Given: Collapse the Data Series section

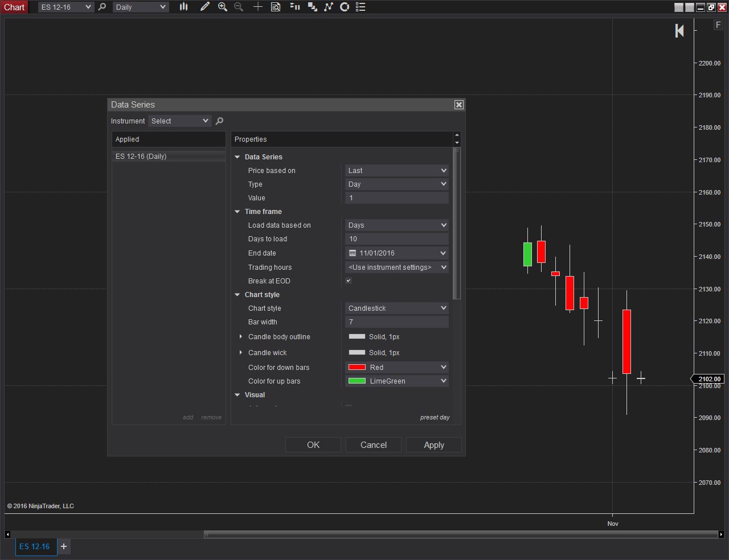Looking at the screenshot, I should point(237,157).
